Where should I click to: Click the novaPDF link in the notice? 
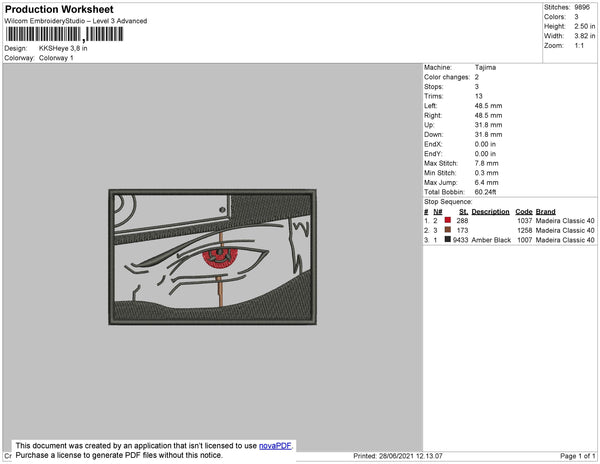coord(275,446)
